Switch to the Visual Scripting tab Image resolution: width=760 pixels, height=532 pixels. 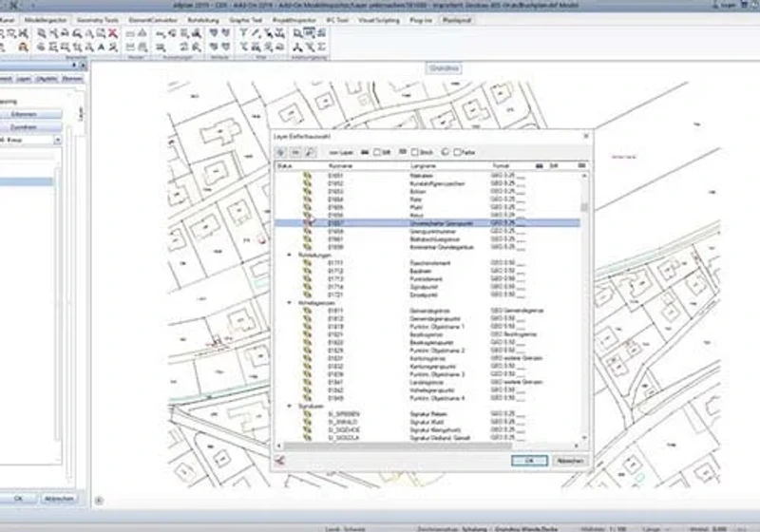(379, 20)
